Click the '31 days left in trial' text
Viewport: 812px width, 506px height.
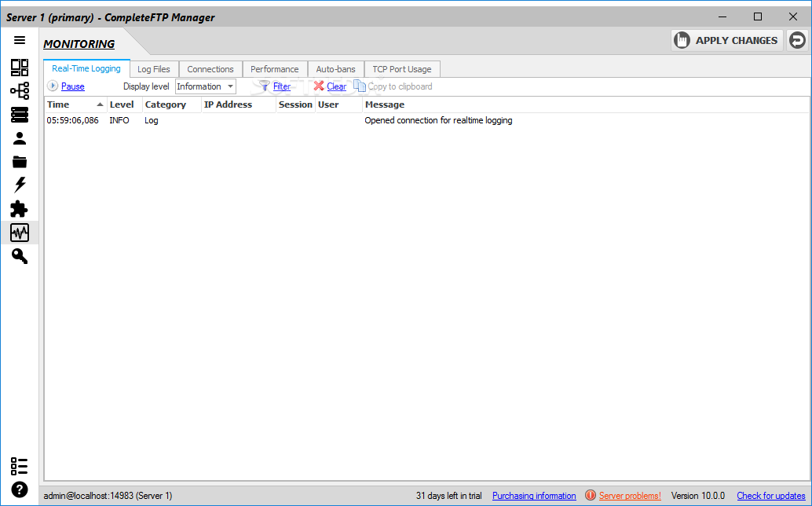pos(448,496)
